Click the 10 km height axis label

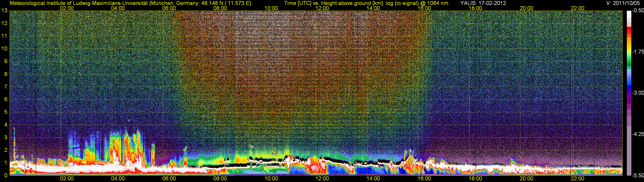point(5,49)
